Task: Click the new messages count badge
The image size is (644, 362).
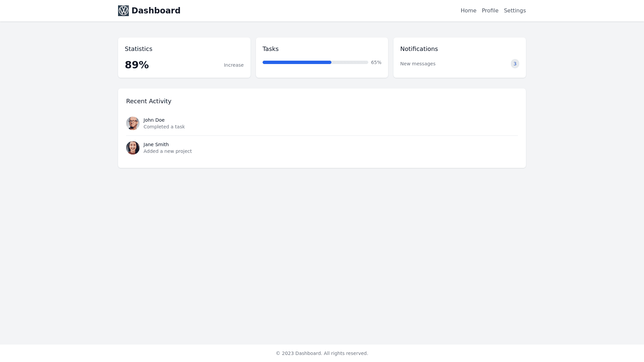Action: pyautogui.click(x=515, y=64)
